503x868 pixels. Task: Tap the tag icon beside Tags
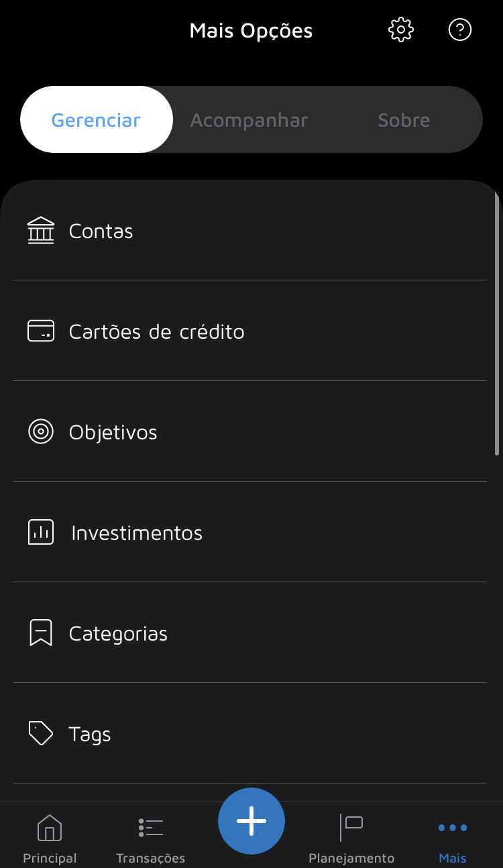click(41, 733)
